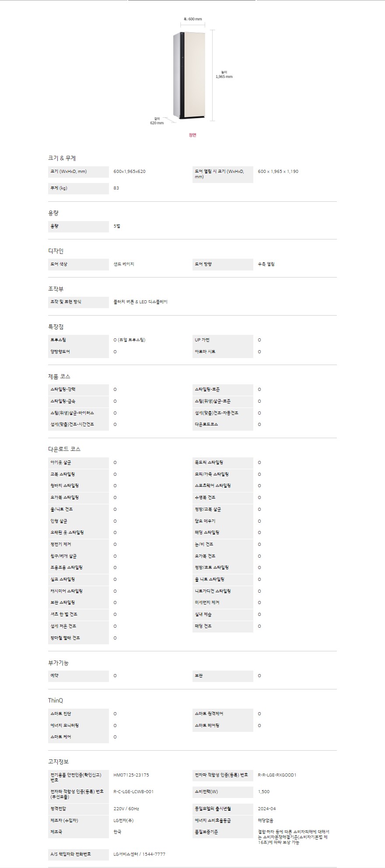Screen dimensions: 385x868
Task: Click the 아기옷 살균 course label
Action: [61, 463]
